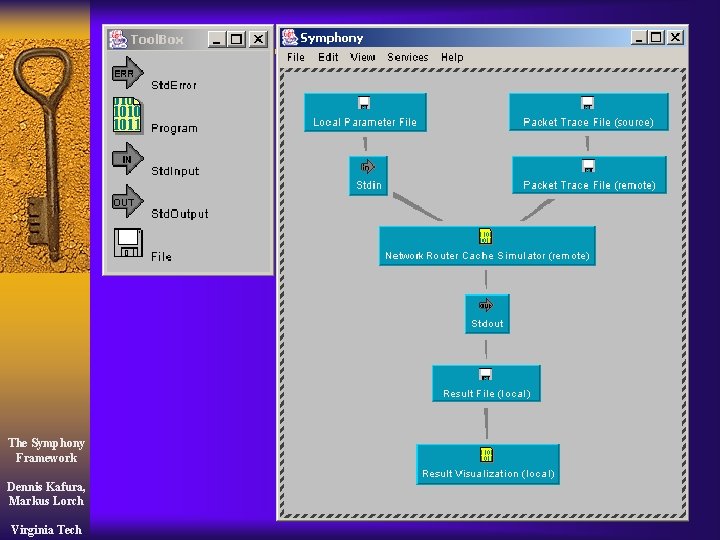This screenshot has width=720, height=540.
Task: Click the File label in ToolBox
Action: point(161,257)
